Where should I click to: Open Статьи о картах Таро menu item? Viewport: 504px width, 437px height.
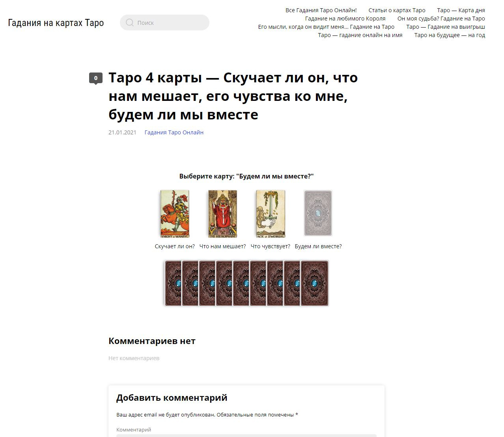(397, 10)
